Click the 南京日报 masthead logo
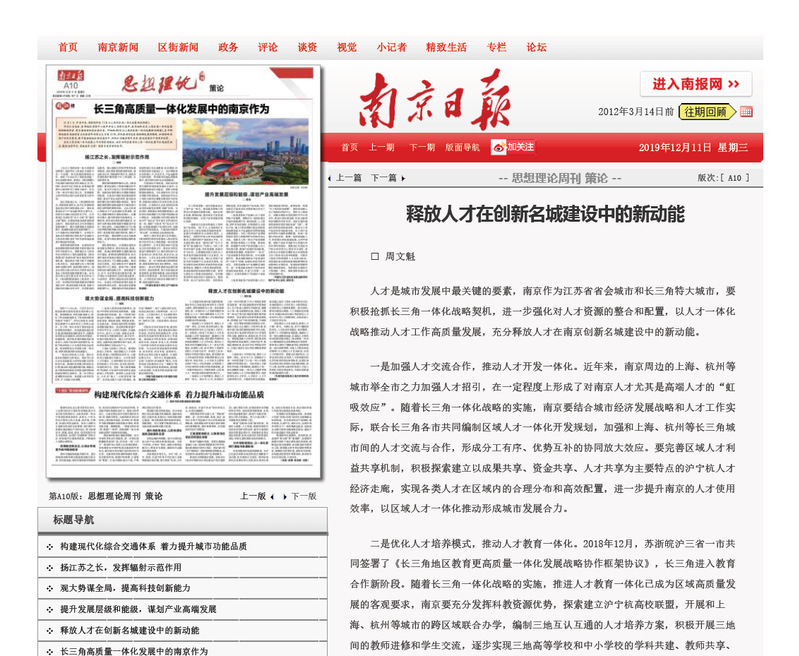 pos(435,99)
